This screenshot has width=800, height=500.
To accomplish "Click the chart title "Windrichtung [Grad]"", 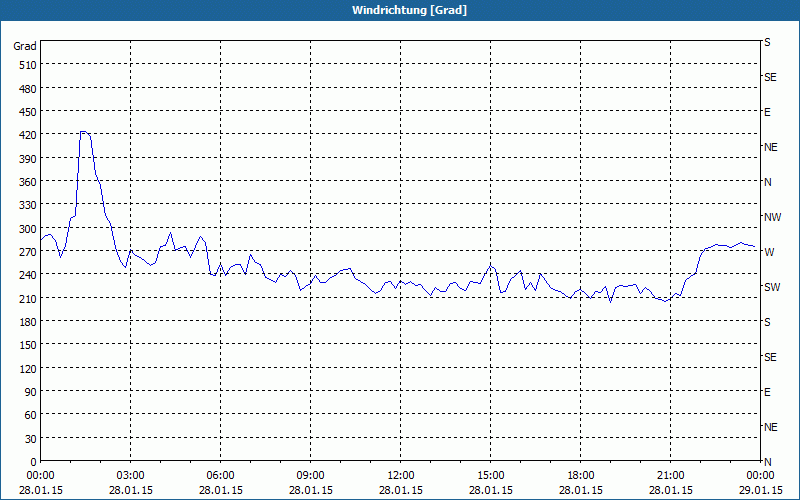I will pyautogui.click(x=409, y=10).
